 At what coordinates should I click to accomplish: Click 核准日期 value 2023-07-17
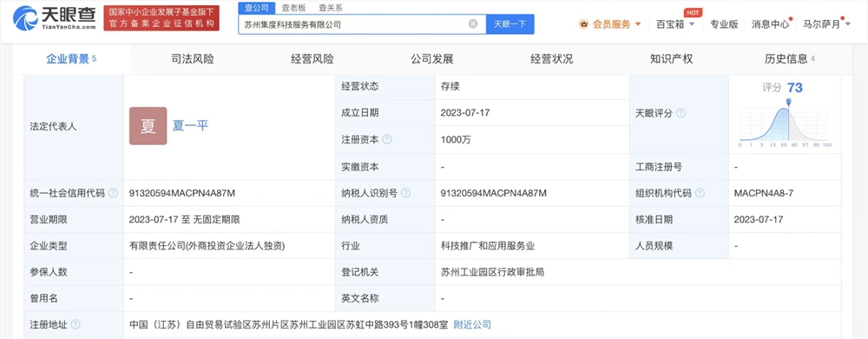[759, 220]
